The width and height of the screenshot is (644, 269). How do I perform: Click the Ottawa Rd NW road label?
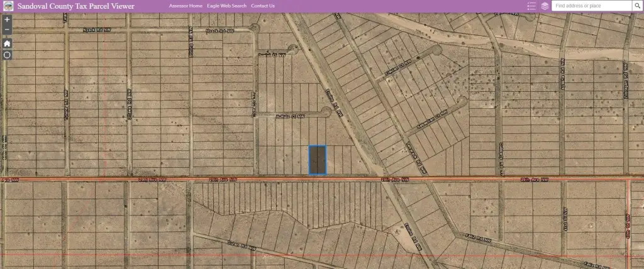pyautogui.click(x=128, y=105)
